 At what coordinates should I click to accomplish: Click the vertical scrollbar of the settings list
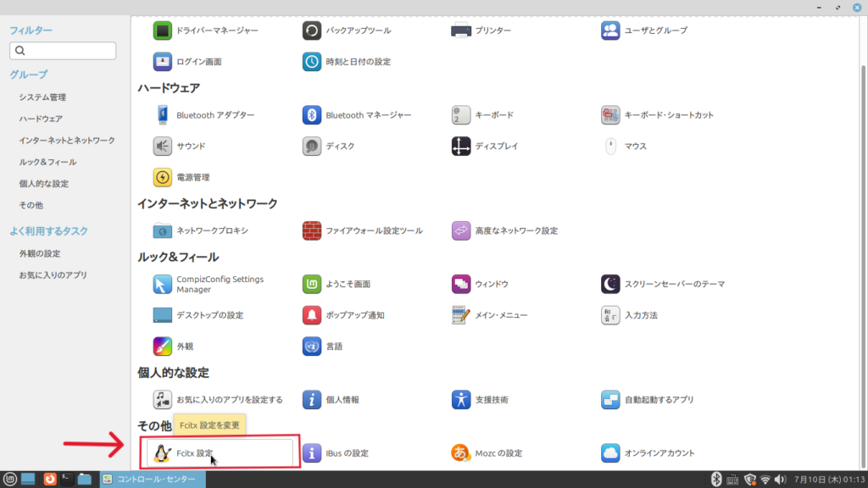click(x=863, y=265)
